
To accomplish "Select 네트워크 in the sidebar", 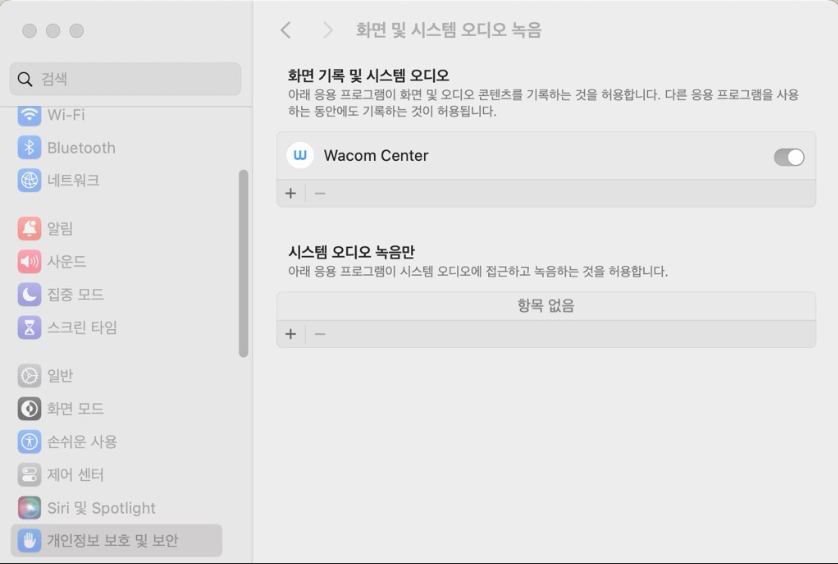I will pos(73,180).
